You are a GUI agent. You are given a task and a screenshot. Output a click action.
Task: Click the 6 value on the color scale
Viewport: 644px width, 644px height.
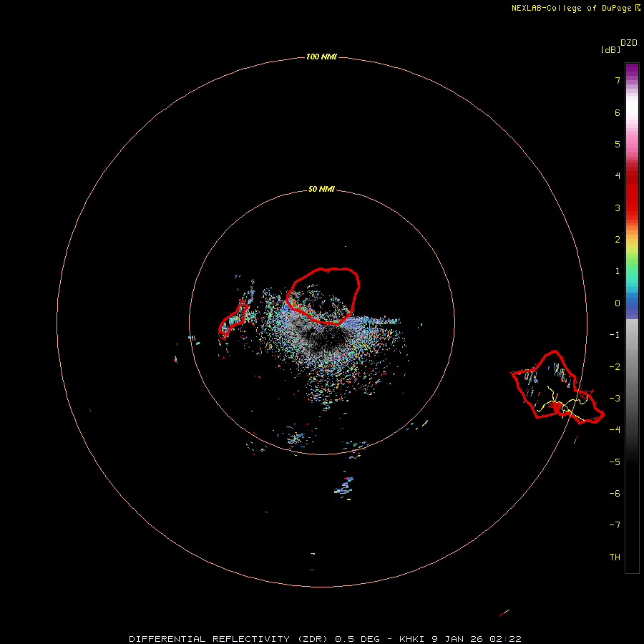618,112
